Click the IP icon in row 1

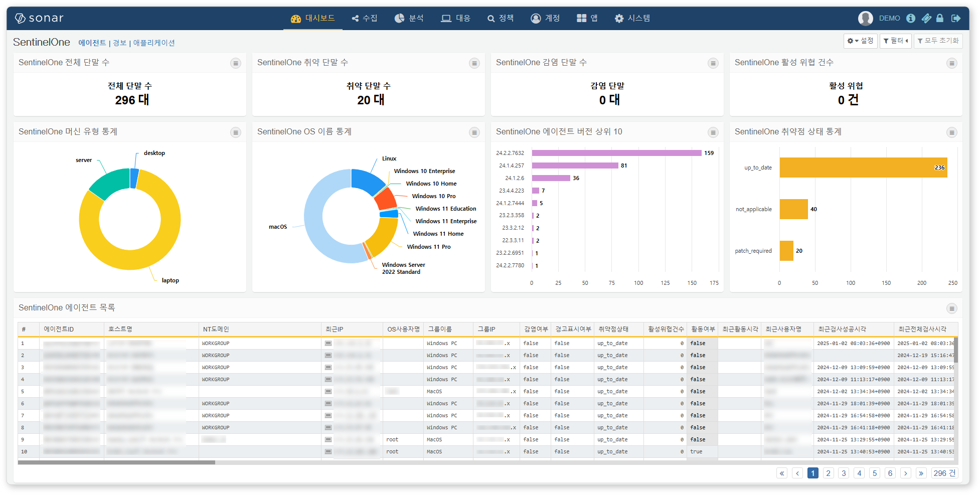(x=328, y=343)
